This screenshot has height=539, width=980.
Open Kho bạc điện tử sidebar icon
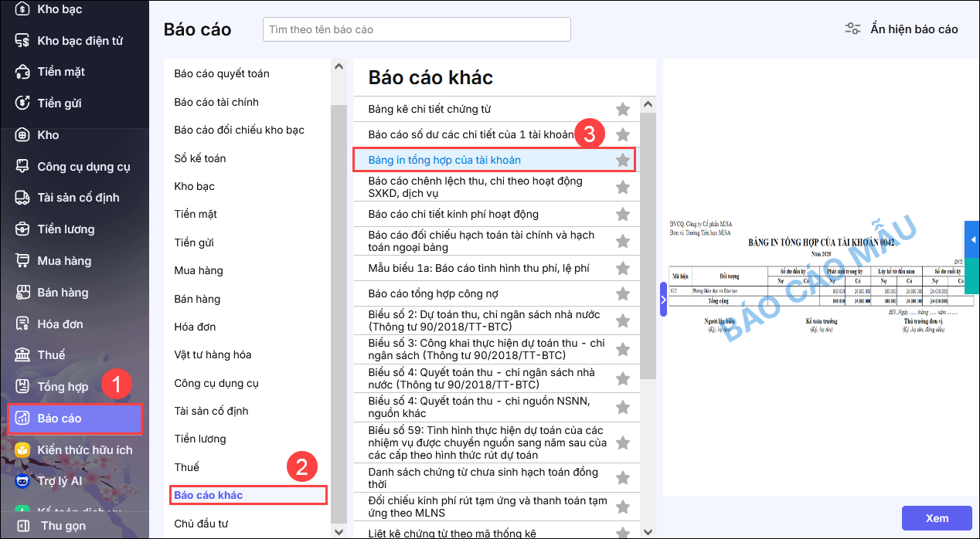click(23, 41)
